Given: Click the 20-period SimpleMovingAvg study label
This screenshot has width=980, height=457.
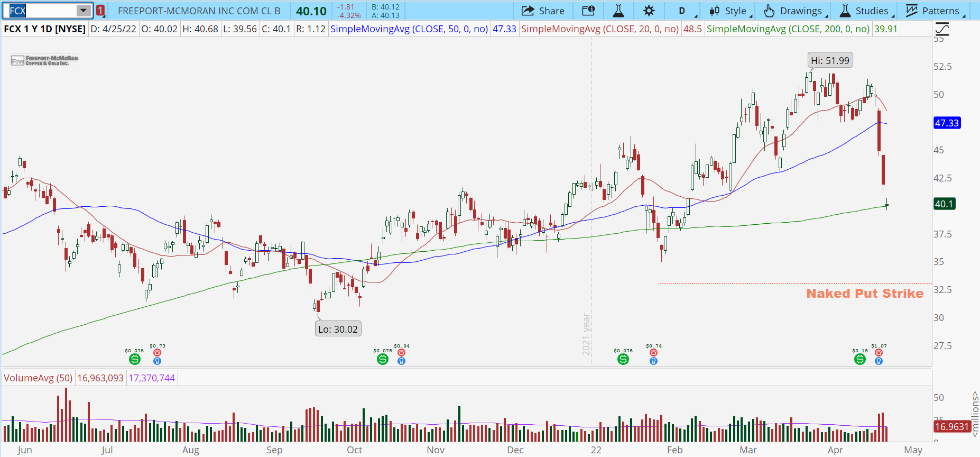Looking at the screenshot, I should [600, 29].
